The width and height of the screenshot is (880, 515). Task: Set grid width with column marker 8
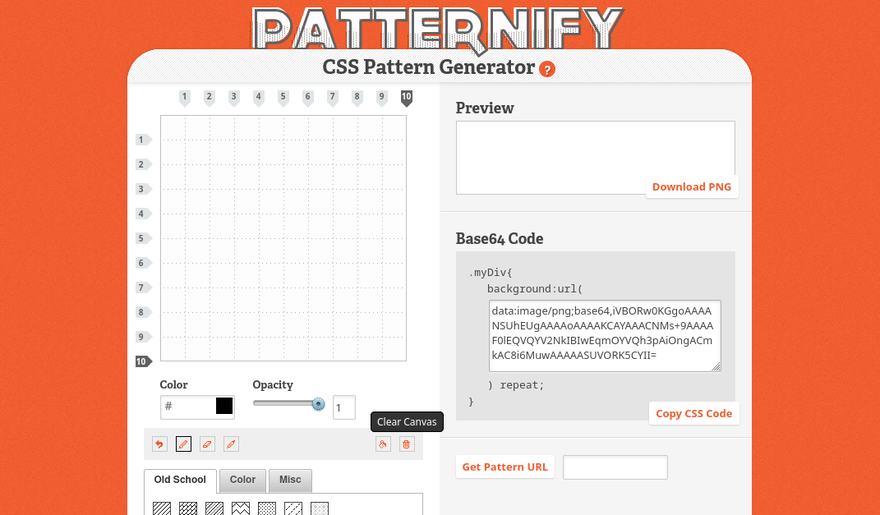tap(357, 98)
